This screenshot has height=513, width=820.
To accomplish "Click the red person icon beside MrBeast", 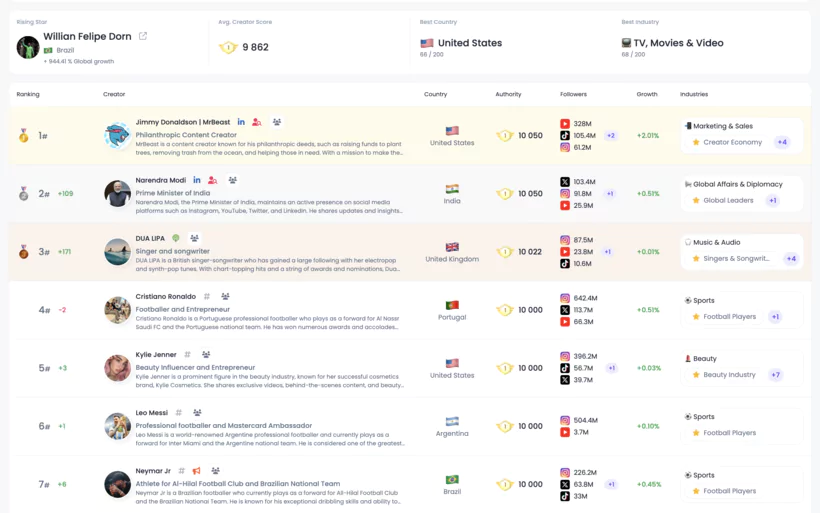I will pos(256,122).
